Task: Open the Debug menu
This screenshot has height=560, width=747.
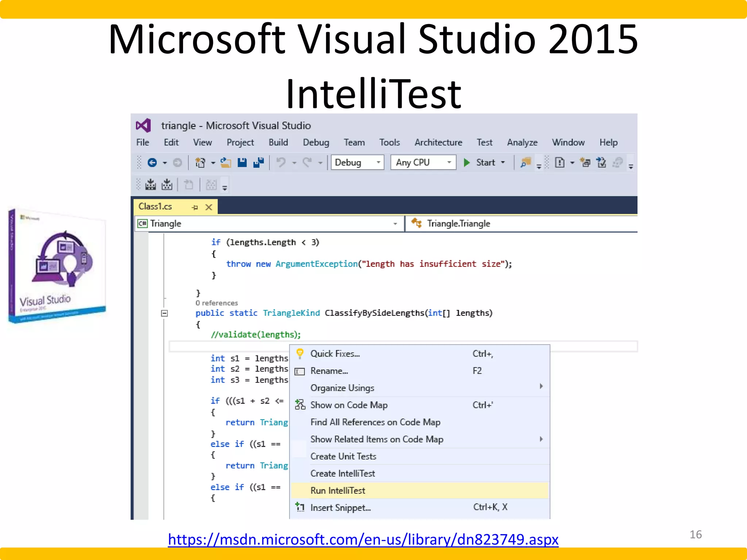Action: pyautogui.click(x=316, y=143)
